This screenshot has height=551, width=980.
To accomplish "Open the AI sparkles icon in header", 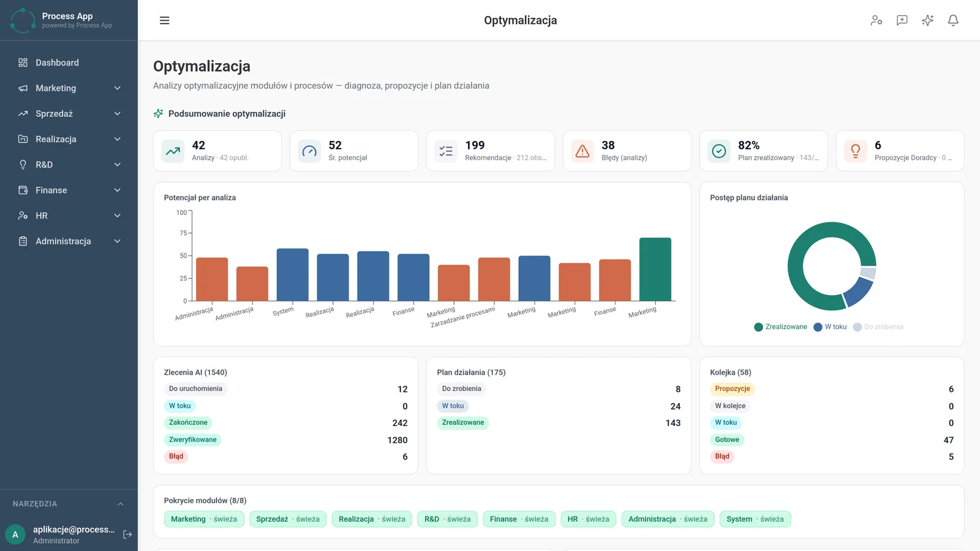I will [x=928, y=20].
